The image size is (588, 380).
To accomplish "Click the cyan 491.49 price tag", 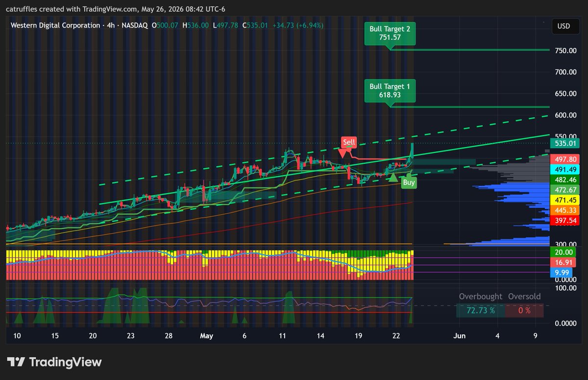I will pyautogui.click(x=565, y=170).
